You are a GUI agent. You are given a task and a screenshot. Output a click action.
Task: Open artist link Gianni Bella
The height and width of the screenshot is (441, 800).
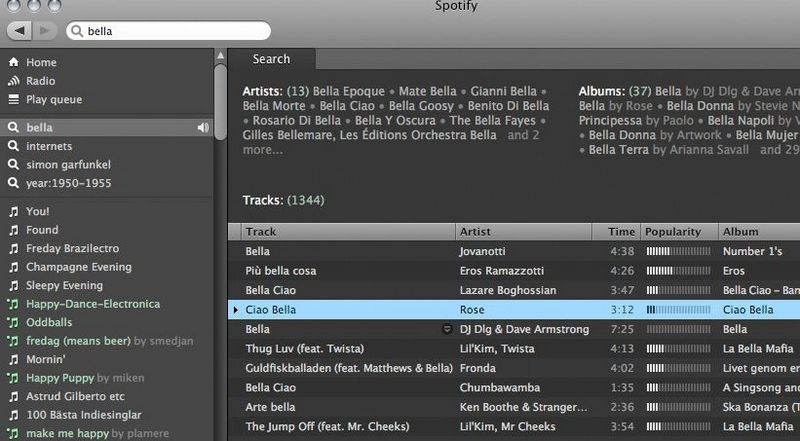point(504,91)
